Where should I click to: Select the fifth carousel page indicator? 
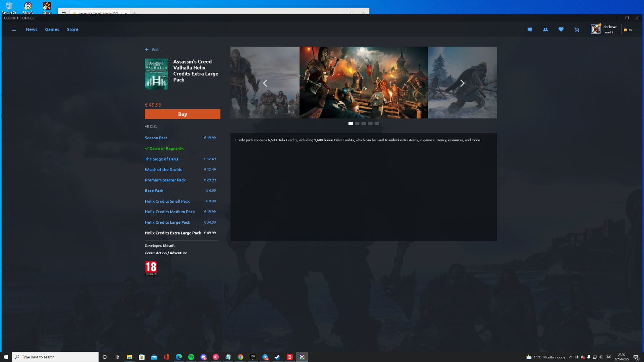(377, 124)
